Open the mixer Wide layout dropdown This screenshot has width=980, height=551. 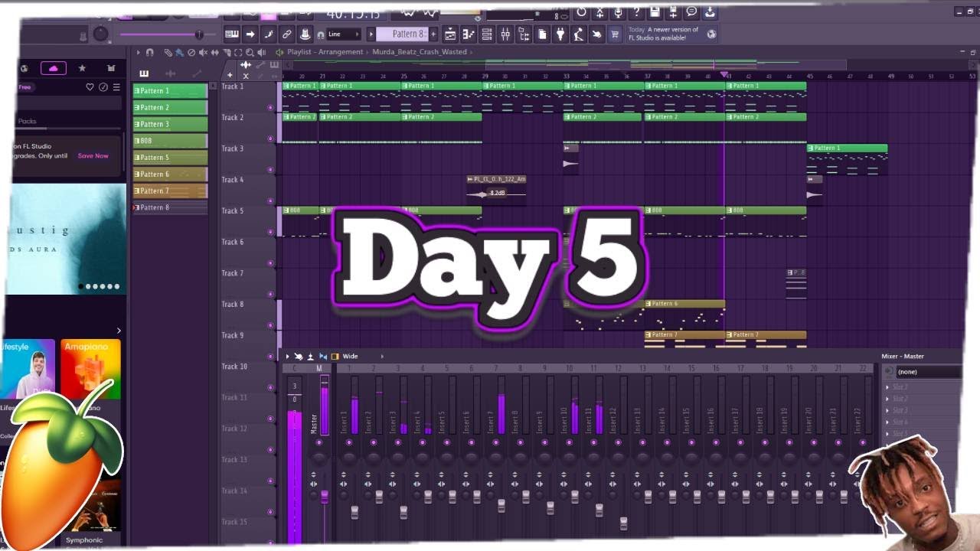363,357
